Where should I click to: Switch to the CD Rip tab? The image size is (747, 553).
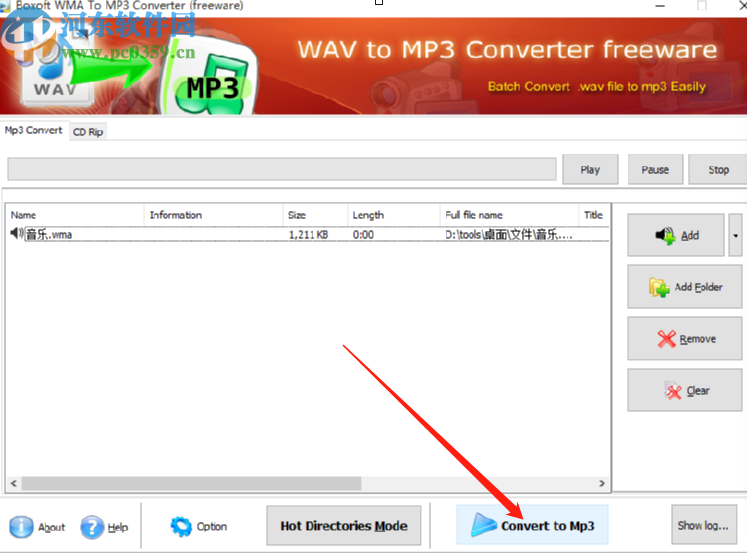[88, 132]
